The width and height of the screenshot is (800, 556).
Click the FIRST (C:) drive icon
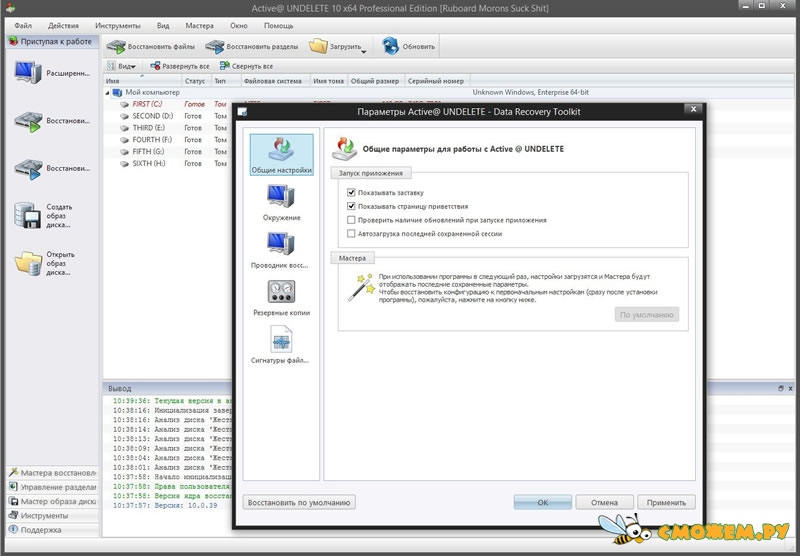124,104
